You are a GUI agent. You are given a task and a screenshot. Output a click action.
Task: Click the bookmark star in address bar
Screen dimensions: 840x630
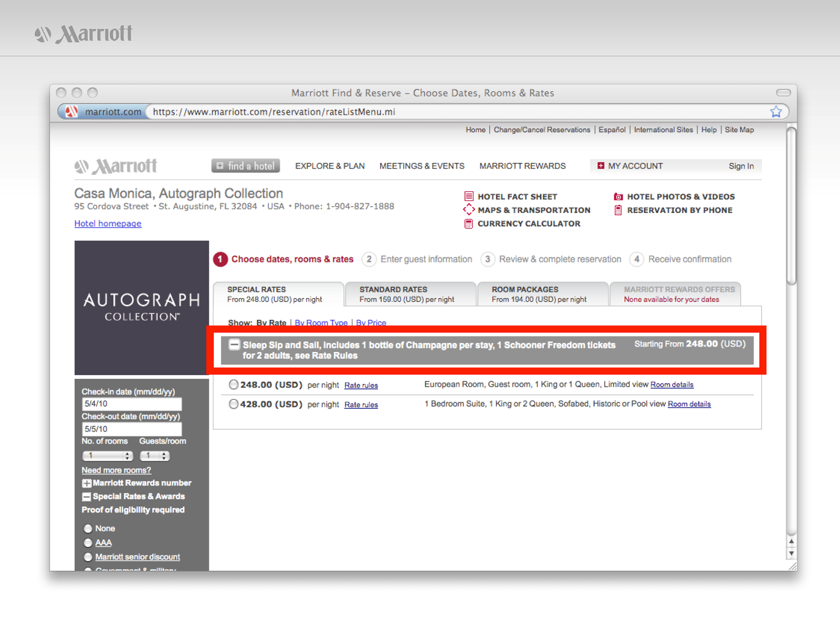[x=776, y=112]
